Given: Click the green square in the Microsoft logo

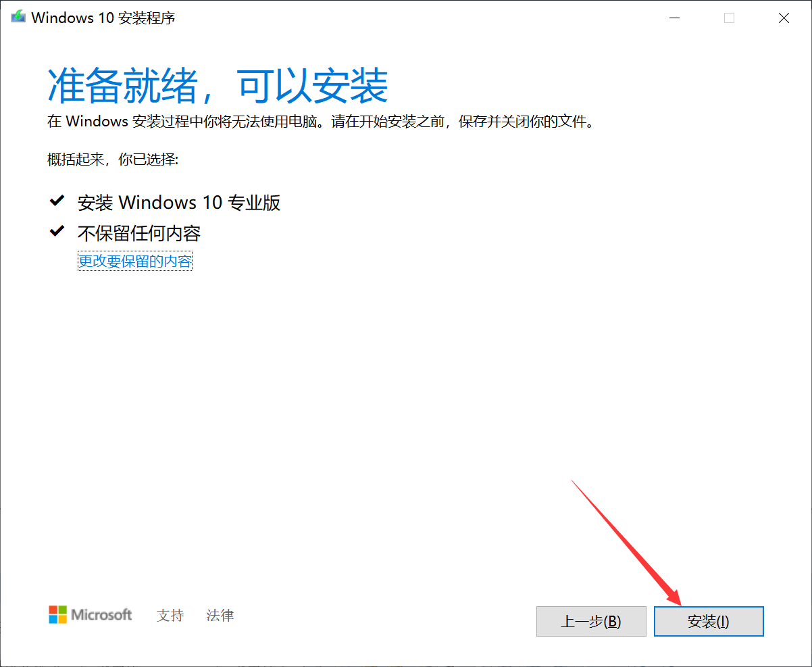Looking at the screenshot, I should (x=61, y=610).
